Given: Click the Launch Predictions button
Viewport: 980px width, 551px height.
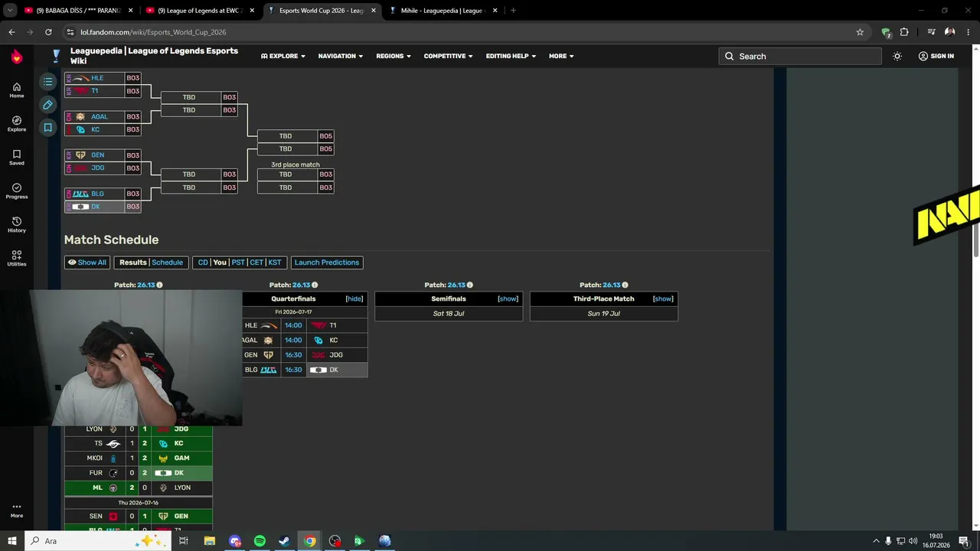Looking at the screenshot, I should (x=326, y=262).
